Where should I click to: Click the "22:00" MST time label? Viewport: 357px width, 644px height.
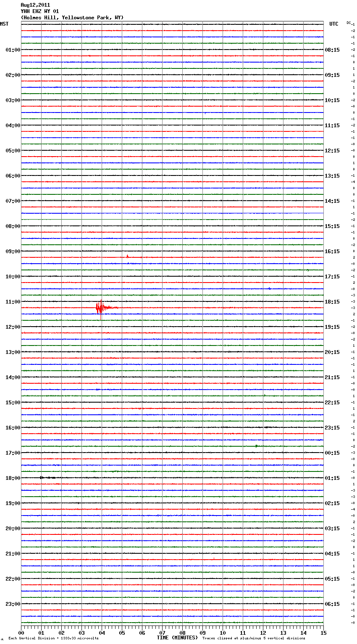(x=13, y=579)
